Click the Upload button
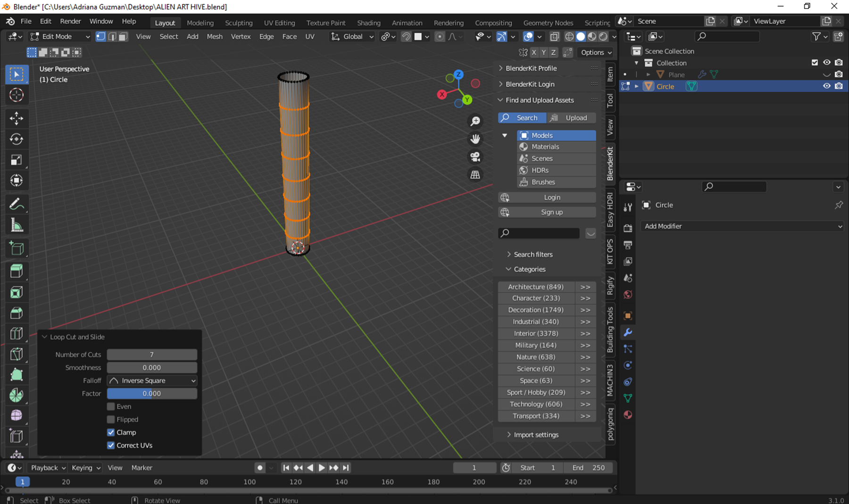Image resolution: width=849 pixels, height=504 pixels. pyautogui.click(x=571, y=118)
